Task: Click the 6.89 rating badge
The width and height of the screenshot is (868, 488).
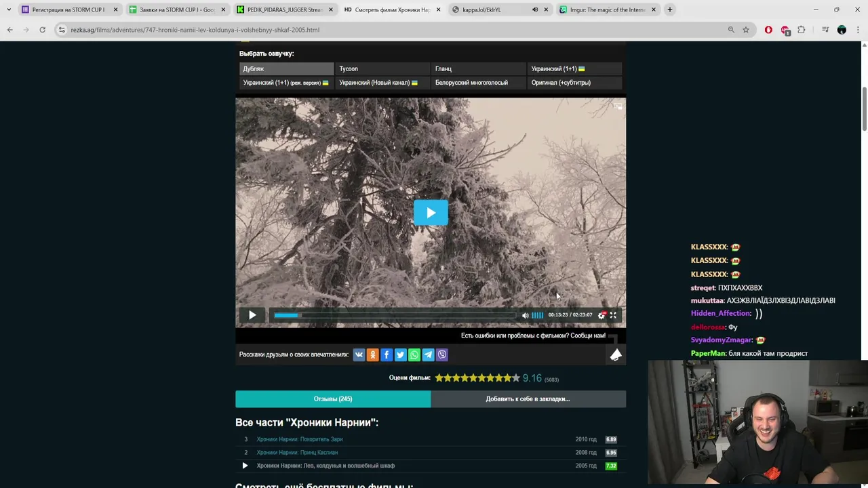Action: (611, 439)
